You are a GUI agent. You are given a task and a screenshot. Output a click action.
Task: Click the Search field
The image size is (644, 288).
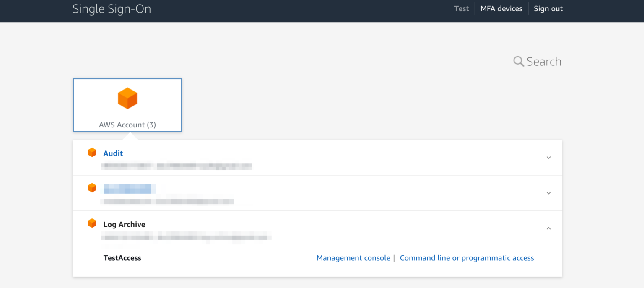click(544, 61)
